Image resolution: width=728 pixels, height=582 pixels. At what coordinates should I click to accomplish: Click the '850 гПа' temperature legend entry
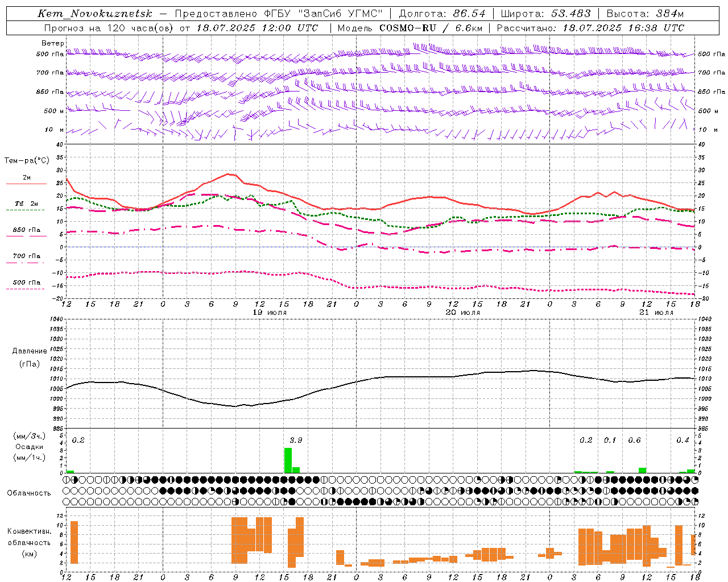[x=26, y=230]
